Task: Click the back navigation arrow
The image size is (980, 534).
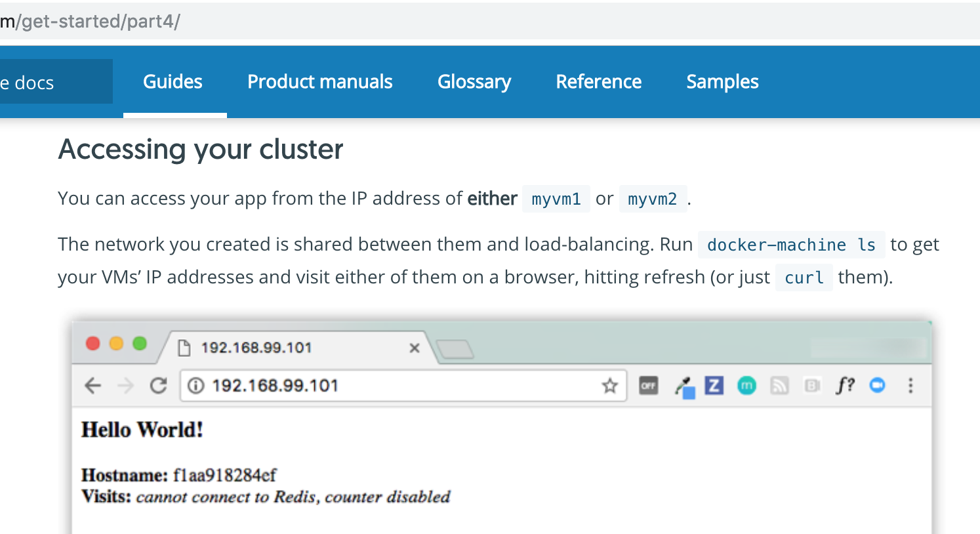Action: (92, 386)
